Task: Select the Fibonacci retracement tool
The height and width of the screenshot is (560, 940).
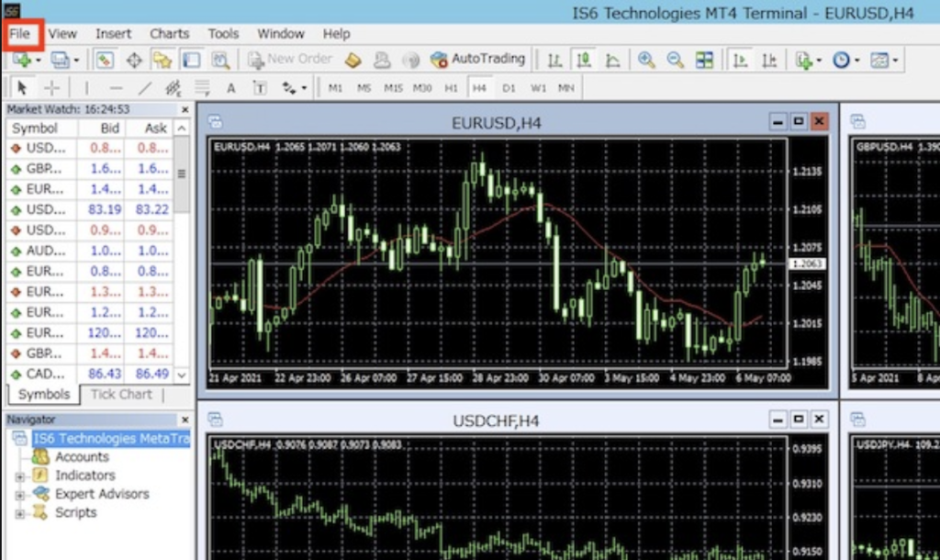Action: (x=202, y=88)
